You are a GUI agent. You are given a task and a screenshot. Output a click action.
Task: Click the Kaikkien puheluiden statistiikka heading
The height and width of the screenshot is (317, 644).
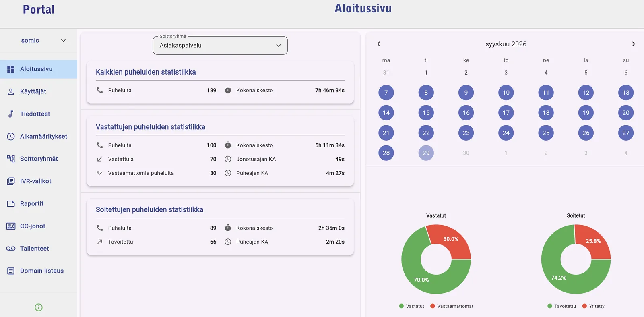pos(146,72)
